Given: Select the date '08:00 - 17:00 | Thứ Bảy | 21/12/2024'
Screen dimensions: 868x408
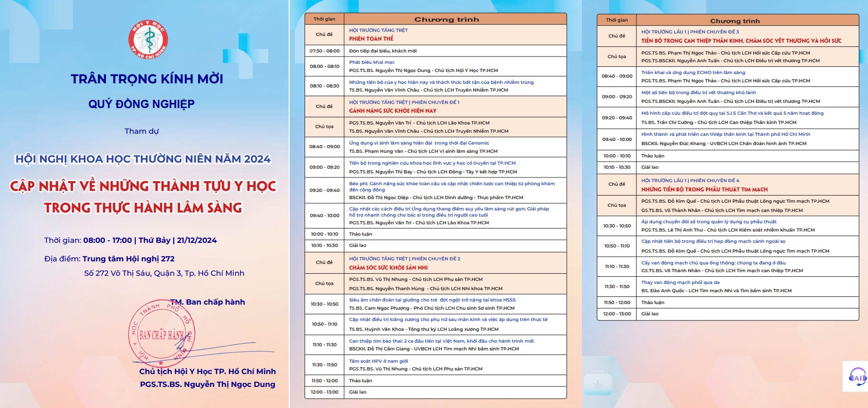Looking at the screenshot, I should [x=150, y=240].
